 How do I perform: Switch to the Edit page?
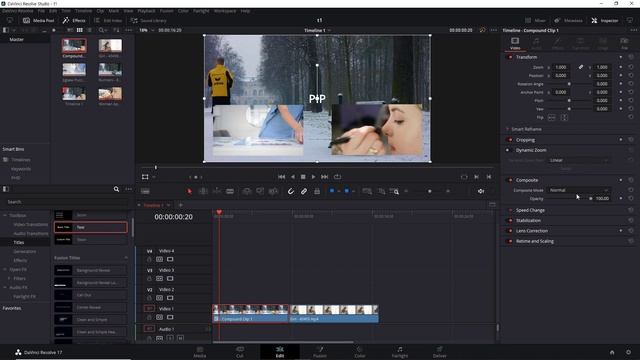280,352
